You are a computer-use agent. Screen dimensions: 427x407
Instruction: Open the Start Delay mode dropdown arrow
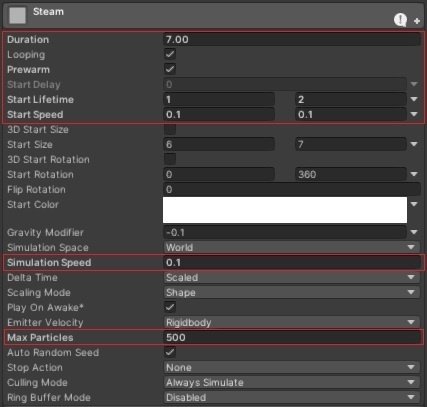point(414,84)
